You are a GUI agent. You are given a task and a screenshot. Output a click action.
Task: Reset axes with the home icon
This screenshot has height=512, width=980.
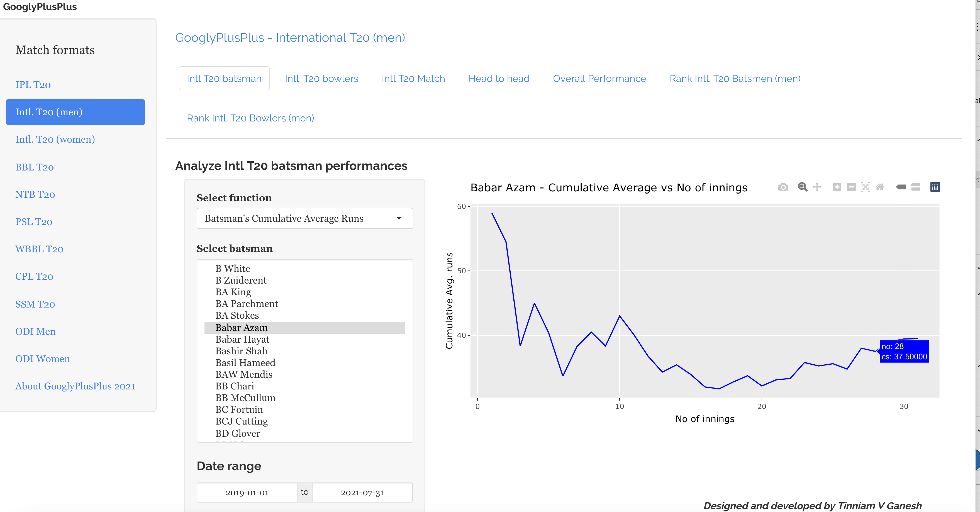tap(879, 187)
